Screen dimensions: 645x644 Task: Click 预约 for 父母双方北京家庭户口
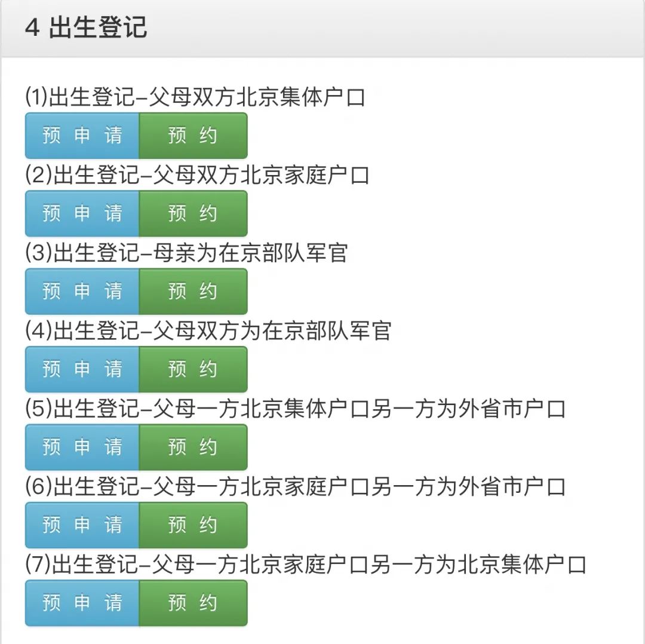(193, 213)
